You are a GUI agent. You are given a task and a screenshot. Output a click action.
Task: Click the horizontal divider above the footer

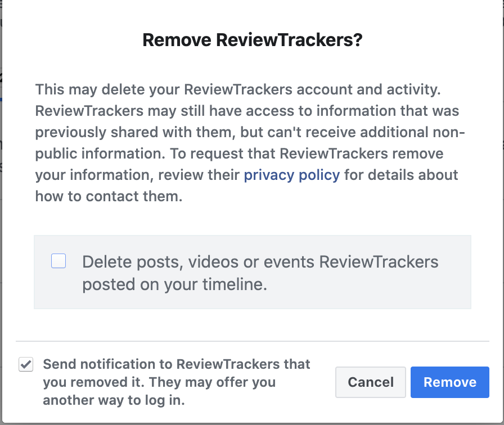[x=253, y=341]
